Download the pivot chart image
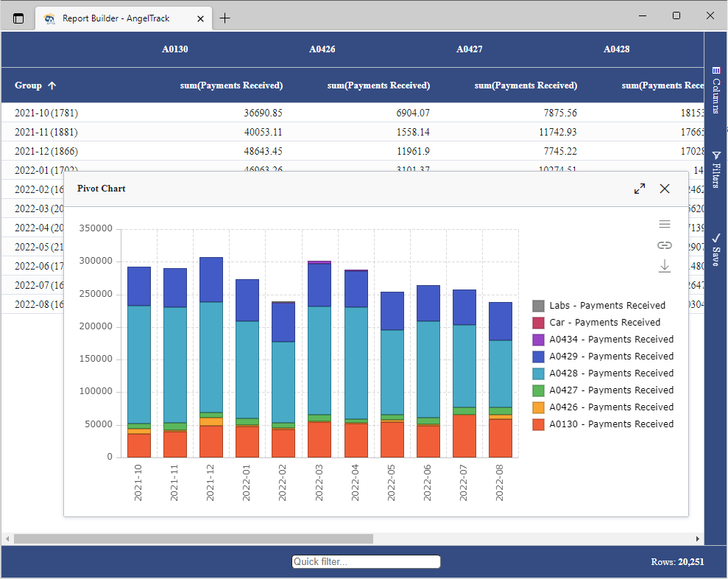This screenshot has width=728, height=579. click(665, 266)
